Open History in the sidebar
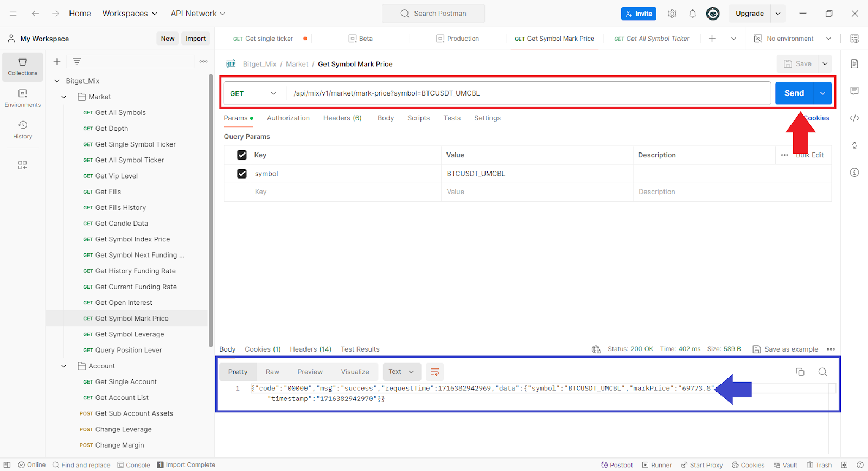The width and height of the screenshot is (868, 471). (23, 130)
